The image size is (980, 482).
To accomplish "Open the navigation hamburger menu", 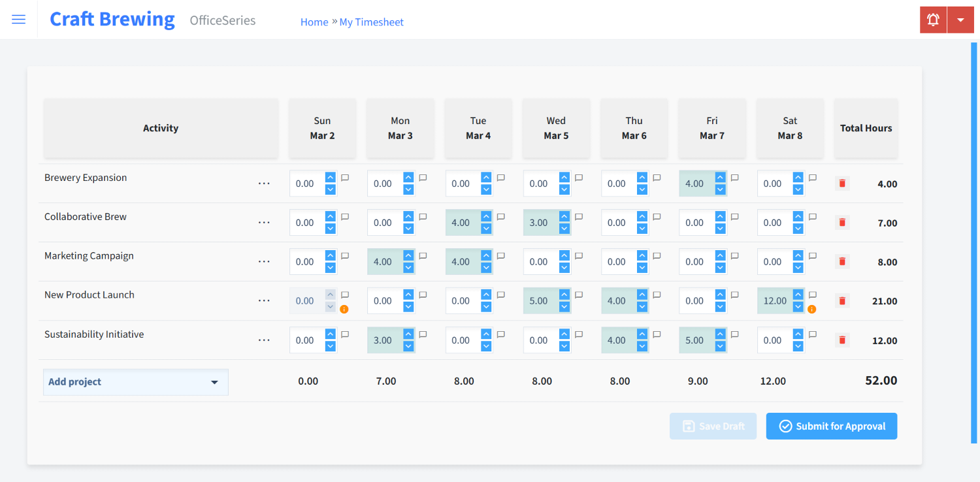I will (18, 19).
